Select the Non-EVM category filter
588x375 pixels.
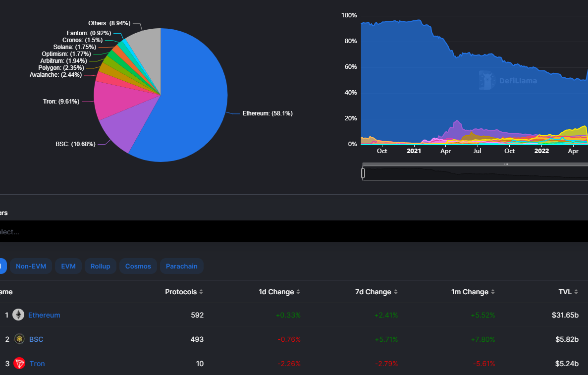click(31, 267)
